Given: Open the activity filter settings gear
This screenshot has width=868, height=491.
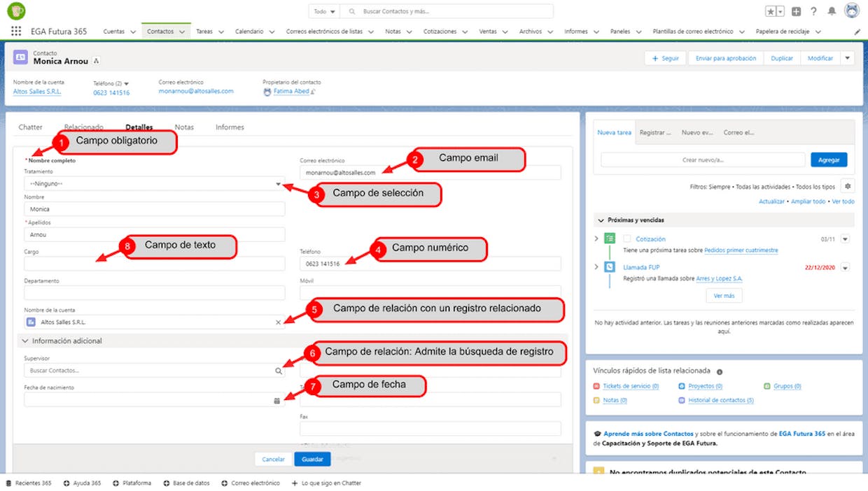Looking at the screenshot, I should point(848,186).
